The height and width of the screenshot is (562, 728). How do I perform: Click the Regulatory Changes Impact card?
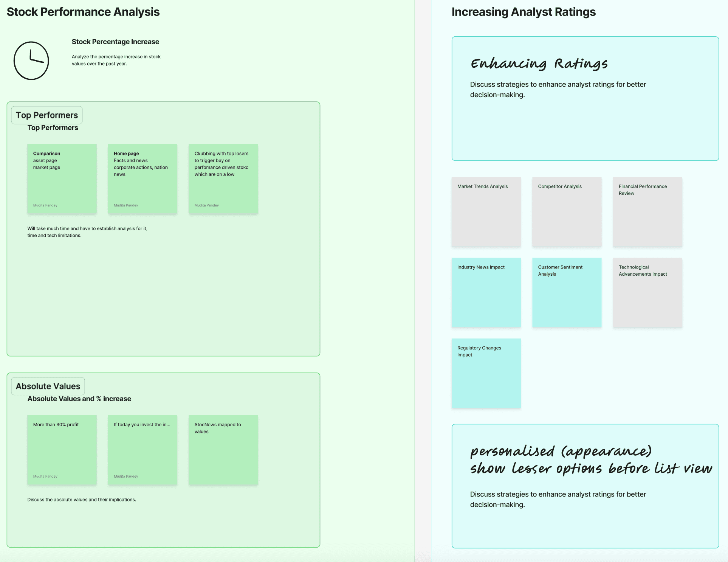tap(486, 373)
